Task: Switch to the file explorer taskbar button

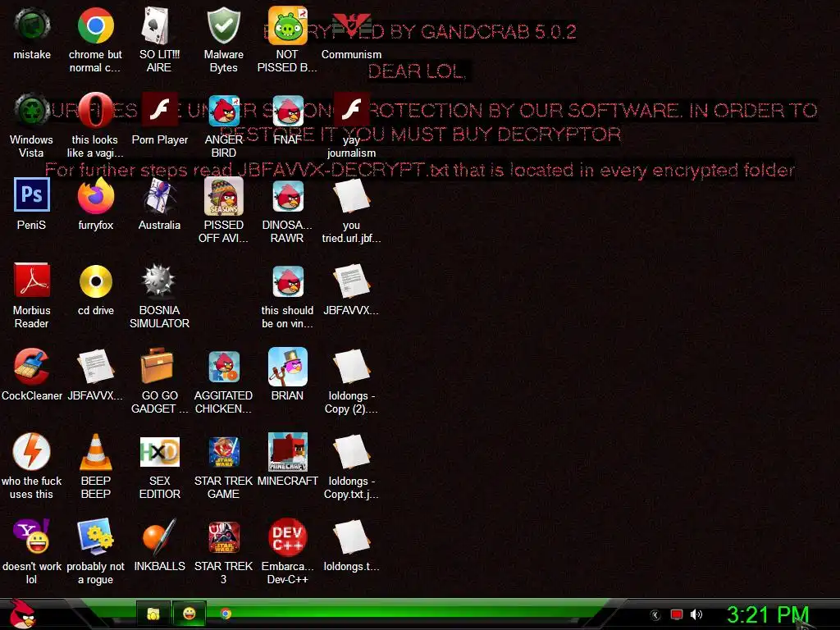Action: (153, 614)
